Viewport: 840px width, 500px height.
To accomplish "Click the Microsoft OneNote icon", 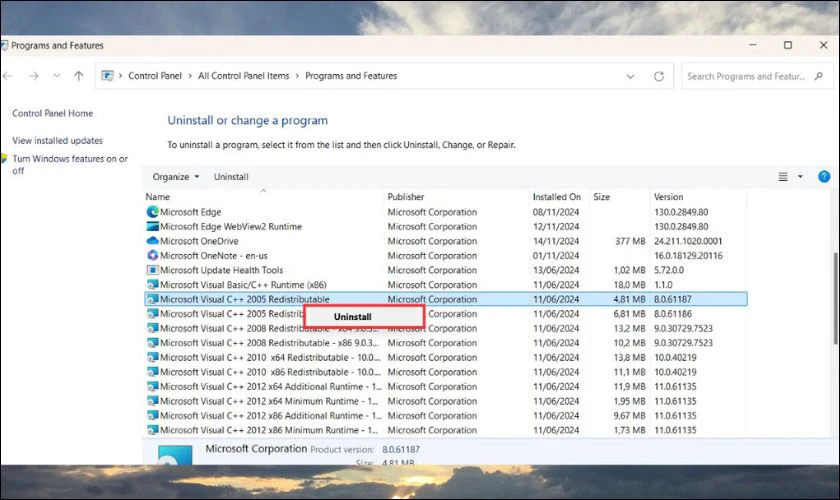I will coord(153,255).
